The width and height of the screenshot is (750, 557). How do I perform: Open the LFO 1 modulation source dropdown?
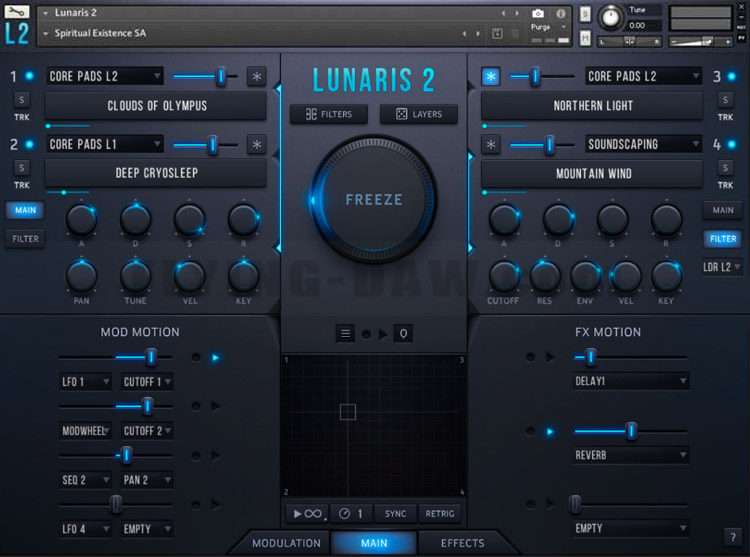point(86,382)
